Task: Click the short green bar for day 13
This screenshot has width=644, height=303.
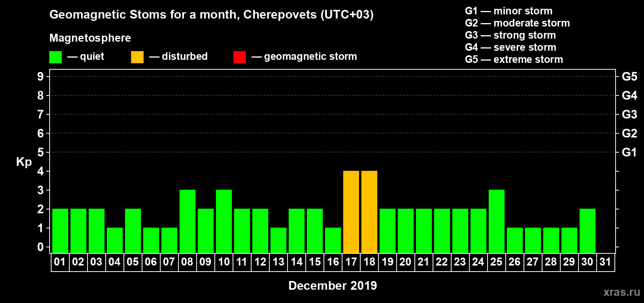Action: pyautogui.click(x=278, y=240)
